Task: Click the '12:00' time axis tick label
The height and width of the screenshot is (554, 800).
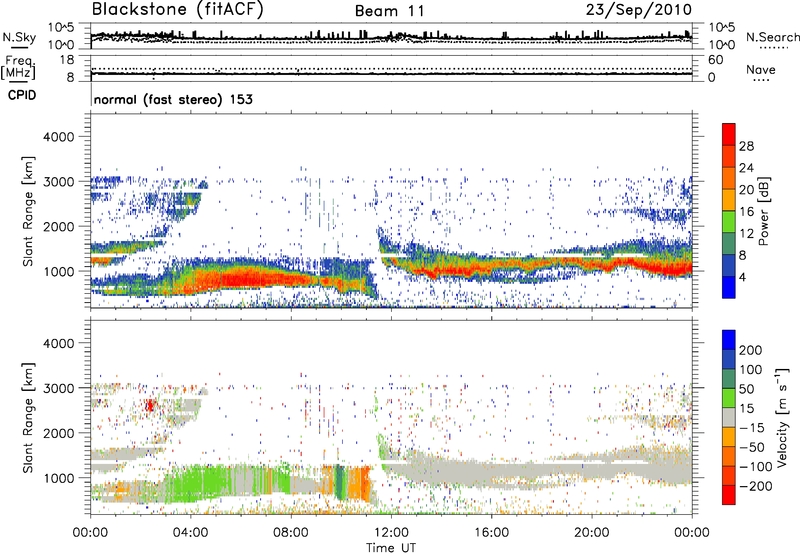Action: point(391,533)
